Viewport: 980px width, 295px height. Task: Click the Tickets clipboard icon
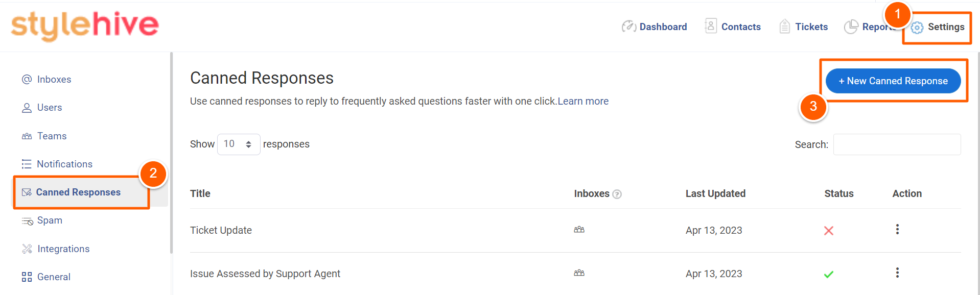[785, 27]
